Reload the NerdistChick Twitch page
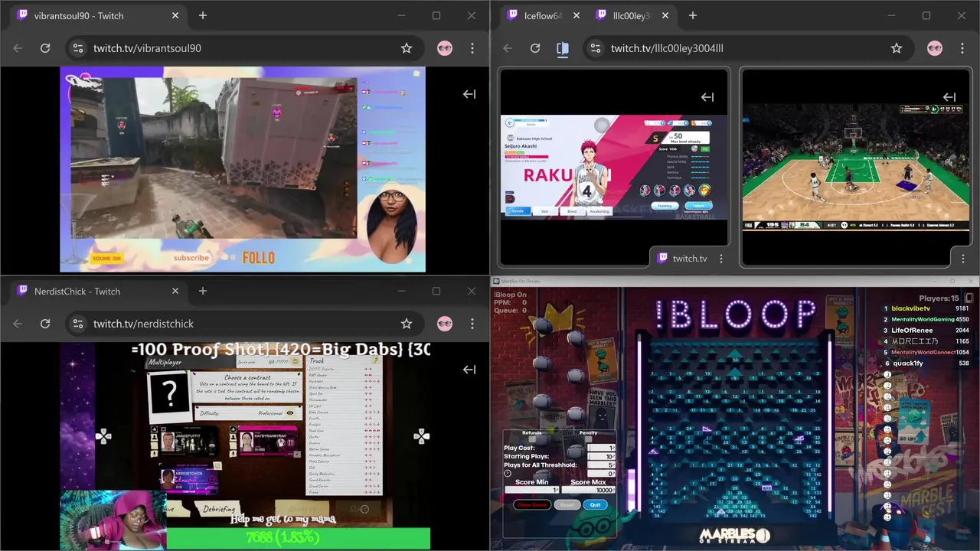Viewport: 980px width, 551px height. coord(45,324)
